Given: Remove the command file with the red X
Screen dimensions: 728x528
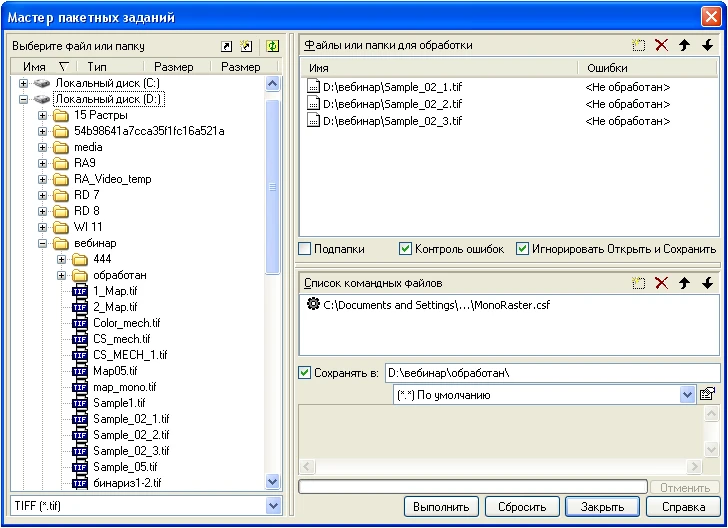Looking at the screenshot, I should point(661,283).
